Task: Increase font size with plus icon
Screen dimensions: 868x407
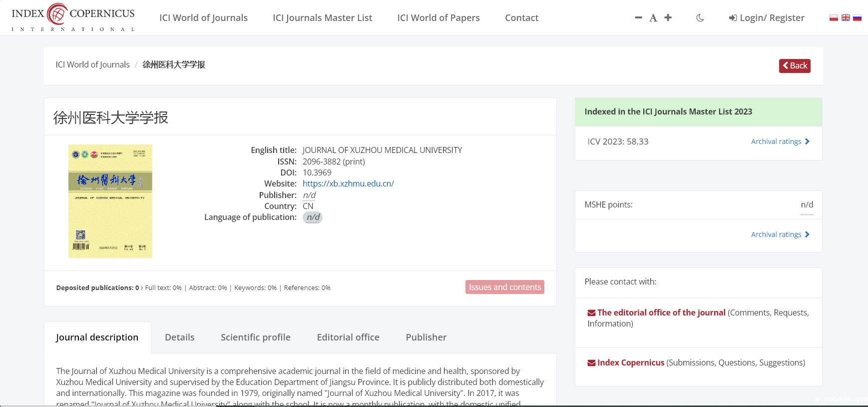Action: click(x=668, y=17)
